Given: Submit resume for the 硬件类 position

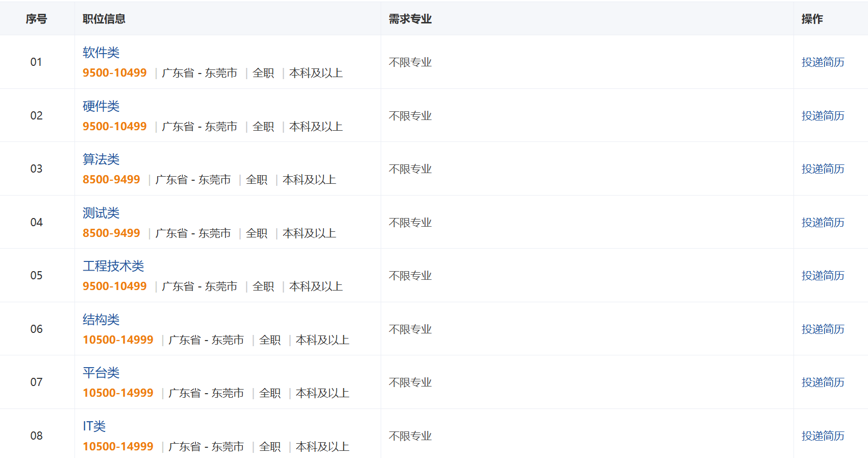Looking at the screenshot, I should point(823,116).
